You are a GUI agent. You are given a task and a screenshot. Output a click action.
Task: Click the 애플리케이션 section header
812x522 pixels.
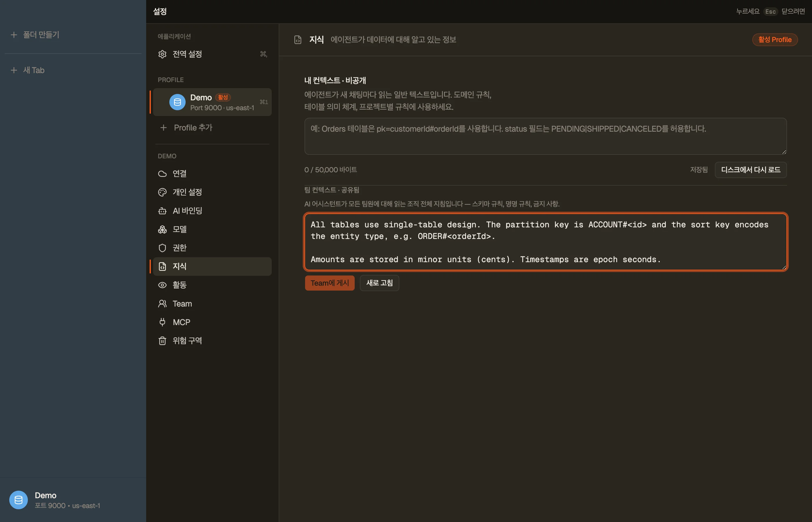(x=174, y=37)
